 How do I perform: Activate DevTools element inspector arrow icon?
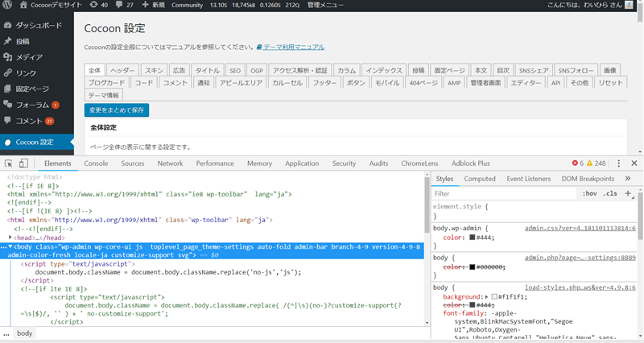tap(8, 163)
